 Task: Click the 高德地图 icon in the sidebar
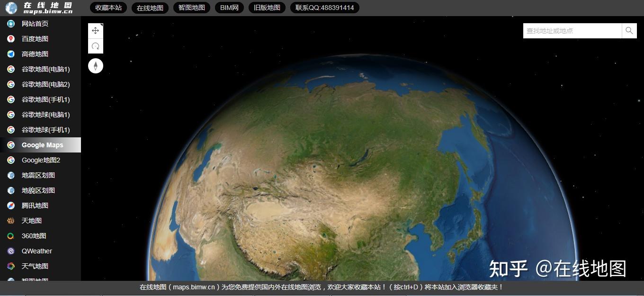coord(10,54)
